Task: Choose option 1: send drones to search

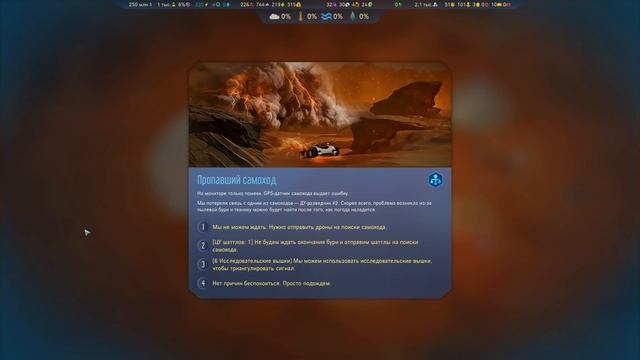Action: pyautogui.click(x=299, y=227)
